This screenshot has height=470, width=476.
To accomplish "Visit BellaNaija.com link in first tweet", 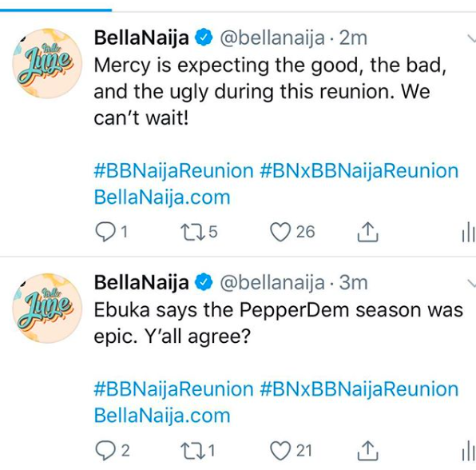I will click(162, 197).
